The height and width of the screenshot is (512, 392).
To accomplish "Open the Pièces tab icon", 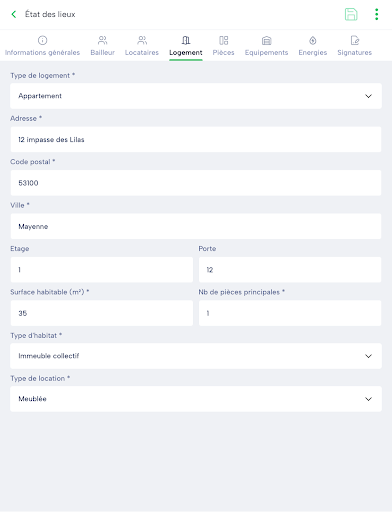I will click(224, 40).
